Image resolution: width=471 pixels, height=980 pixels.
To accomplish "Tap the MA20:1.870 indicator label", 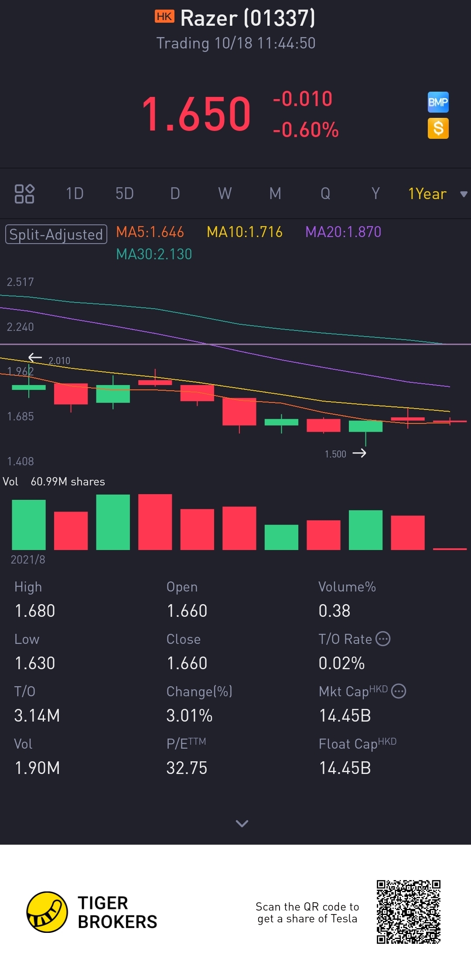I will tap(343, 232).
